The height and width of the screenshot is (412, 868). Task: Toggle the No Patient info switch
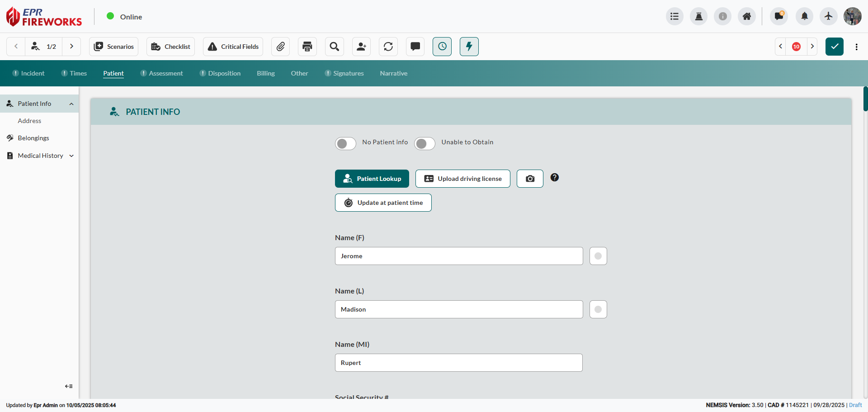coord(345,143)
